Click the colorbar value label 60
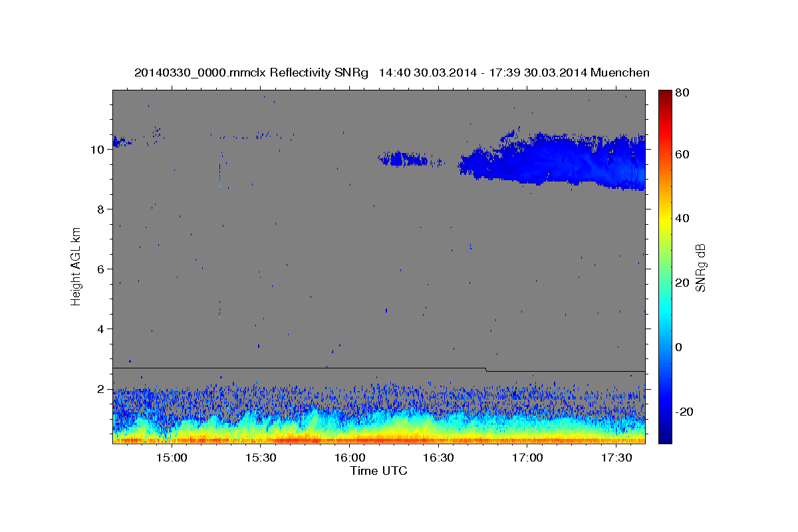798x532 pixels. (x=682, y=154)
